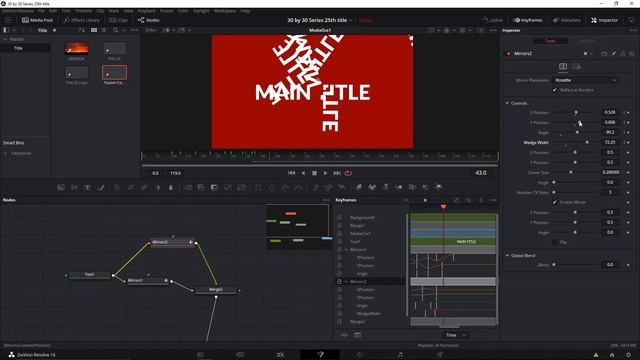This screenshot has height=360, width=640.
Task: Toggle the Media Pool panel
Action: click(x=37, y=20)
